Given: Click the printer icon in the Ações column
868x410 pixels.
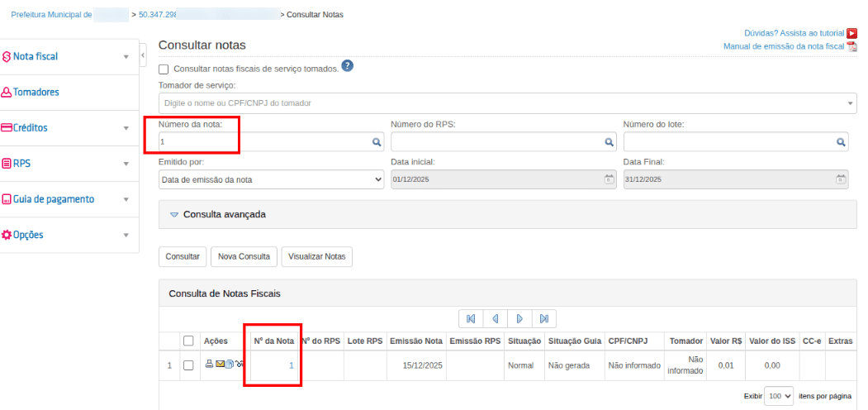Looking at the screenshot, I should [x=209, y=364].
